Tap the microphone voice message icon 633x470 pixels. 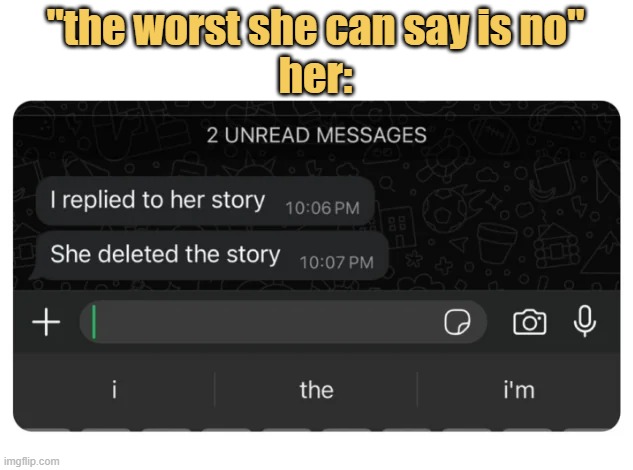click(585, 321)
